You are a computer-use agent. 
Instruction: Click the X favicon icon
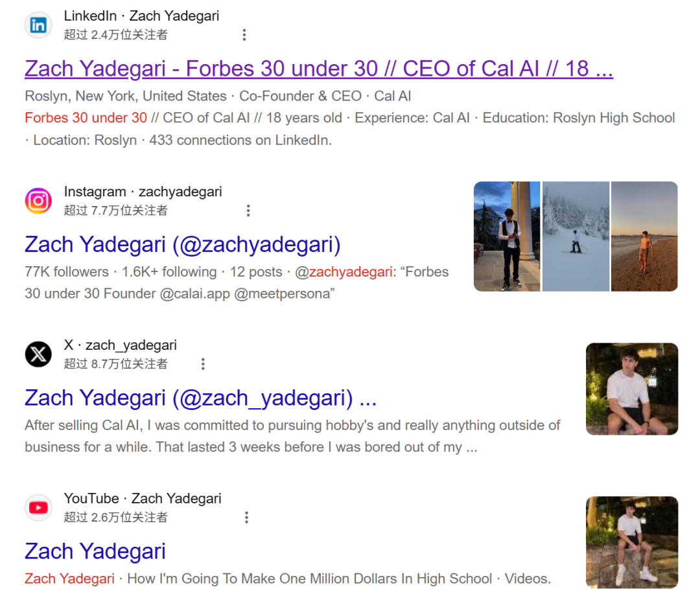(x=38, y=354)
